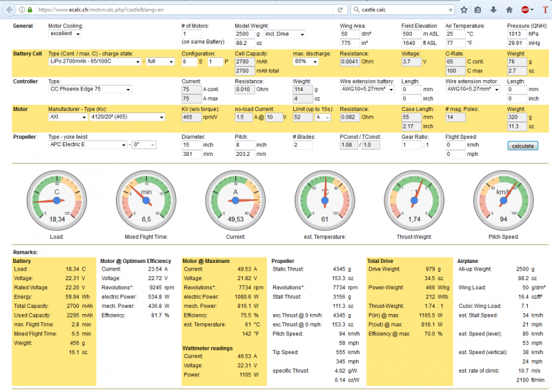Click the Adblock Plus ABP icon

(526, 10)
